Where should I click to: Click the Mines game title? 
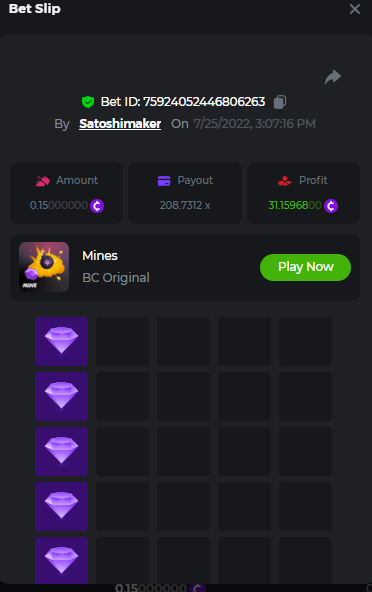(100, 256)
